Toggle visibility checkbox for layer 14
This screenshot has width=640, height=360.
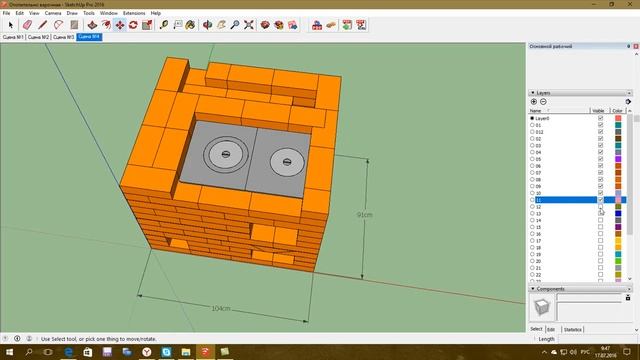pos(600,220)
